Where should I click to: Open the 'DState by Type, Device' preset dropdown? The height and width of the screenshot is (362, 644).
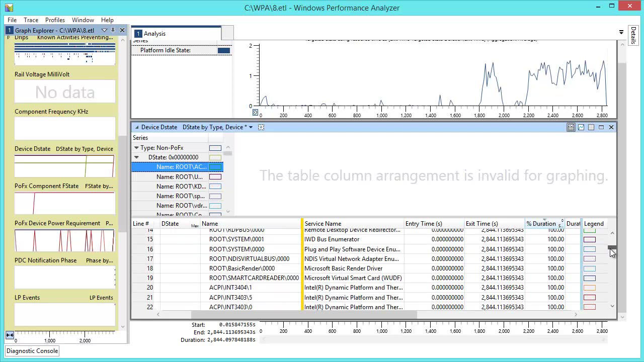251,127
